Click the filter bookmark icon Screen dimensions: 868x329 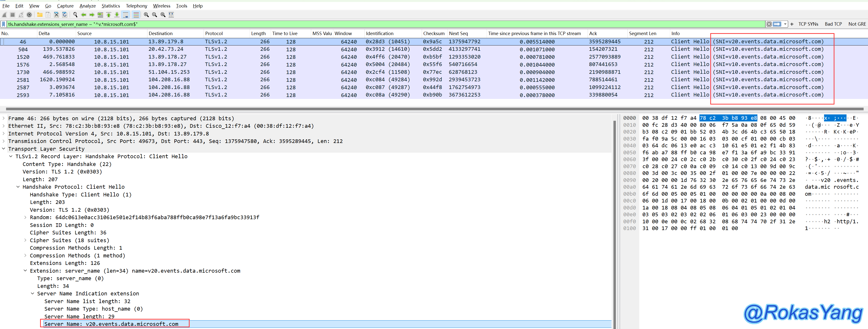[4, 24]
